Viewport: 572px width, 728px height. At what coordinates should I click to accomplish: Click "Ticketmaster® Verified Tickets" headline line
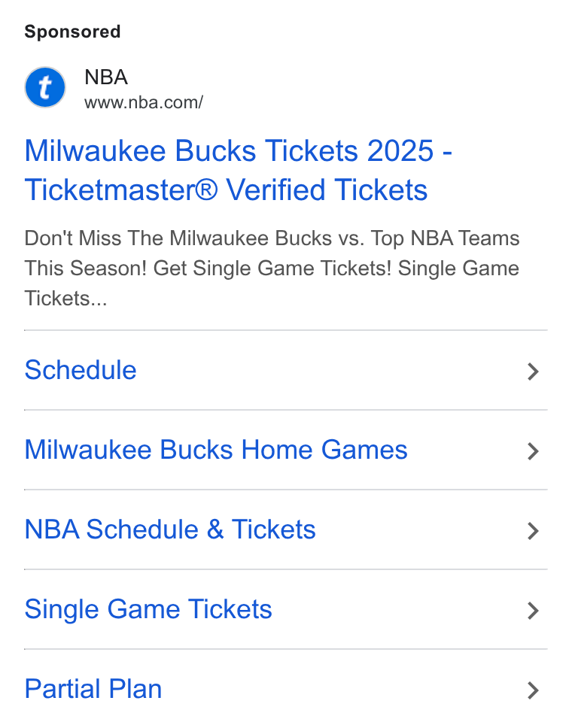click(226, 190)
